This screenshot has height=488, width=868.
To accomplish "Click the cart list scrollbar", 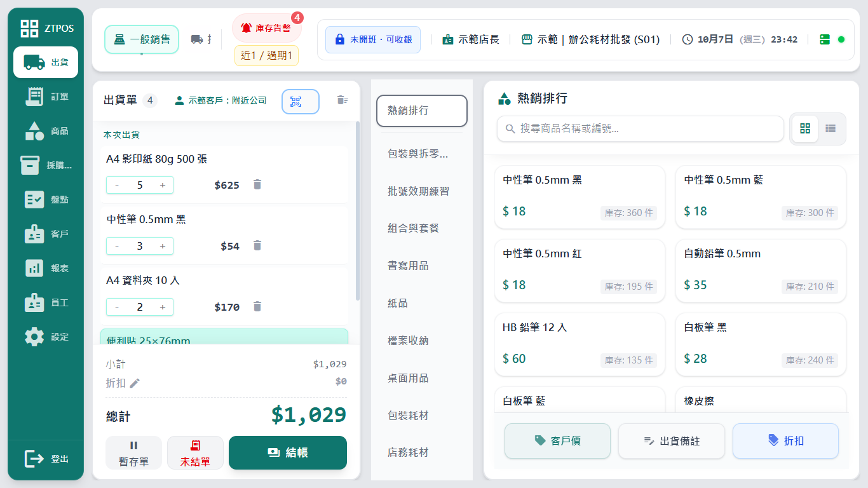I will (x=357, y=211).
